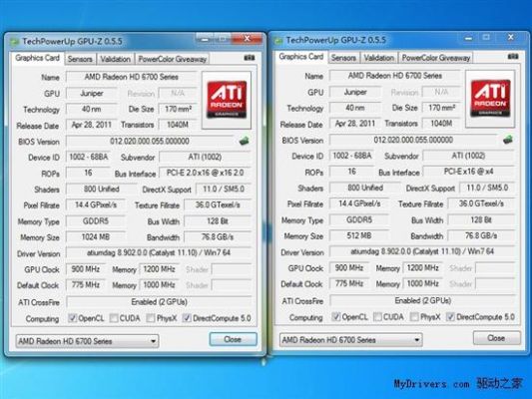Toggle DirectCompute 5.0 checkbox in left window
The width and height of the screenshot is (532, 399).
tap(187, 318)
